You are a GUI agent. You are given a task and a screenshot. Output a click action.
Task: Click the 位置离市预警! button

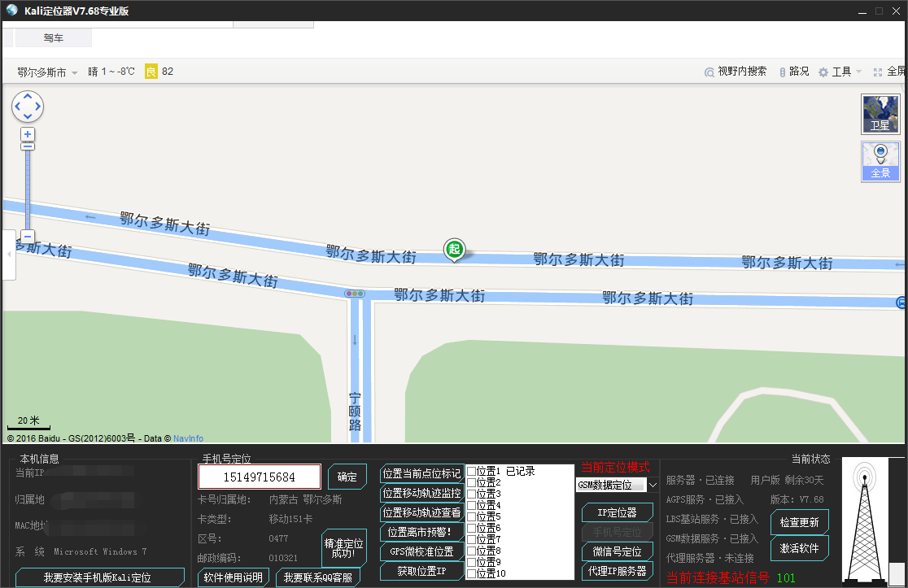421,532
